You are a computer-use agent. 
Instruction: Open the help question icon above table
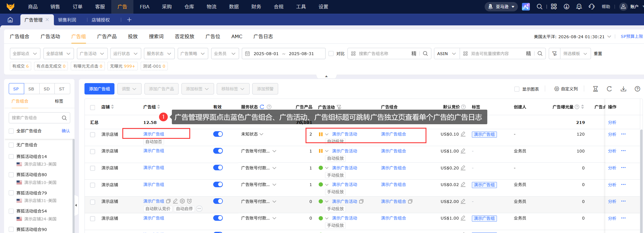pyautogui.click(x=637, y=89)
